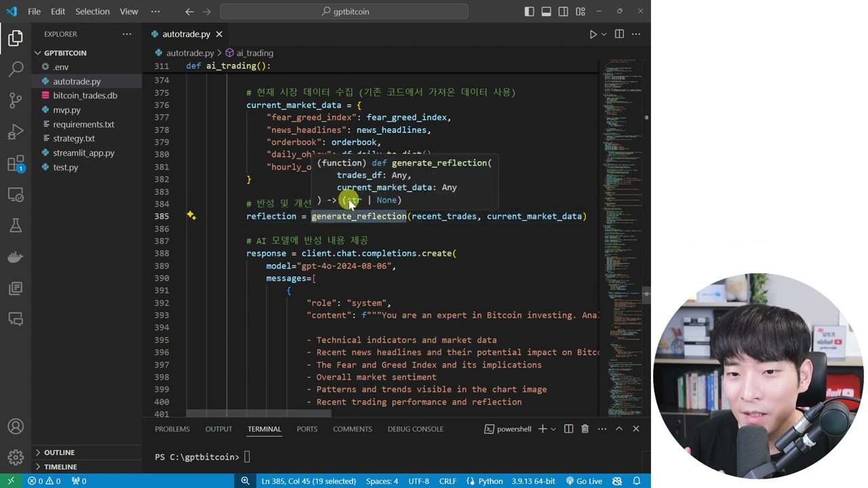Maximize the terminal panel size
The height and width of the screenshot is (488, 868).
[618, 429]
